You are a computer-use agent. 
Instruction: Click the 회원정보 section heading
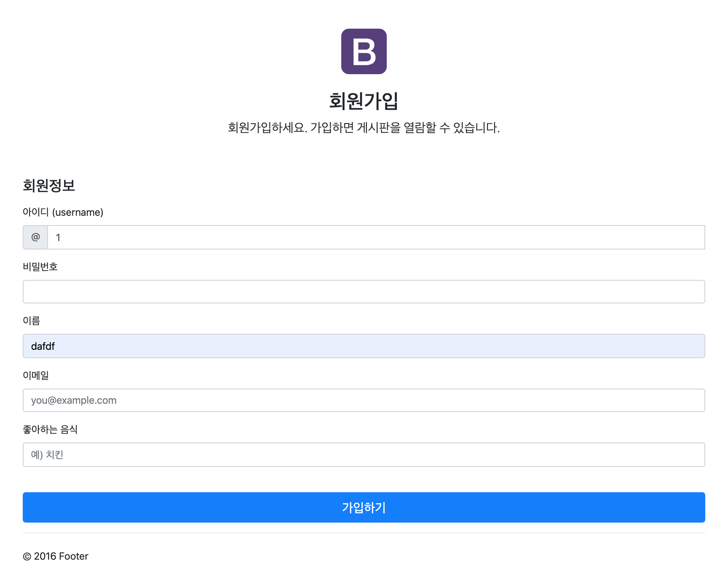point(49,185)
